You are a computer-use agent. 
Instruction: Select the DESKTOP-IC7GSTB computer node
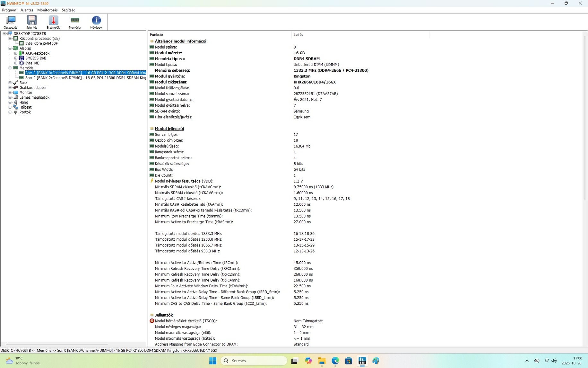point(30,33)
